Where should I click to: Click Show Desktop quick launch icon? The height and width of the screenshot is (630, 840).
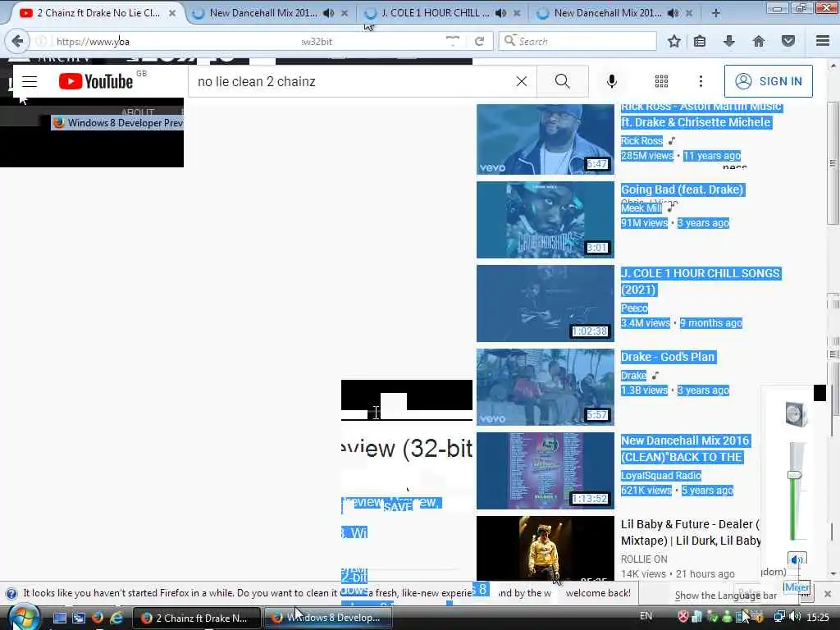59,618
